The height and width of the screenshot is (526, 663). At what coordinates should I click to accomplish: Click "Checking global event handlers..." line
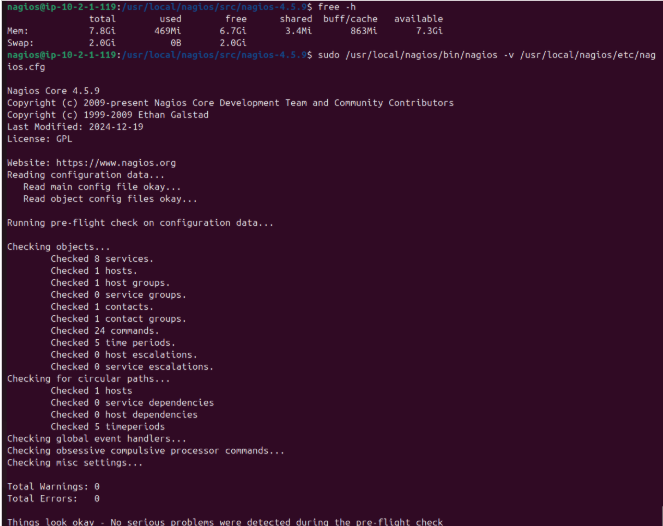coord(96,438)
